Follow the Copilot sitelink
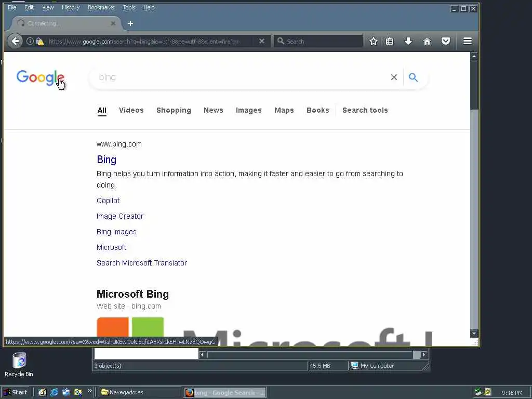 point(108,201)
